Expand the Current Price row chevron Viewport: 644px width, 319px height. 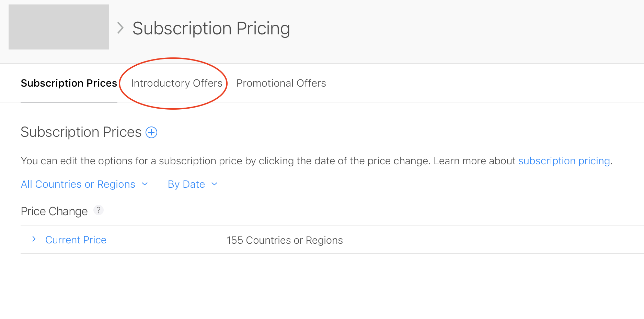point(34,239)
